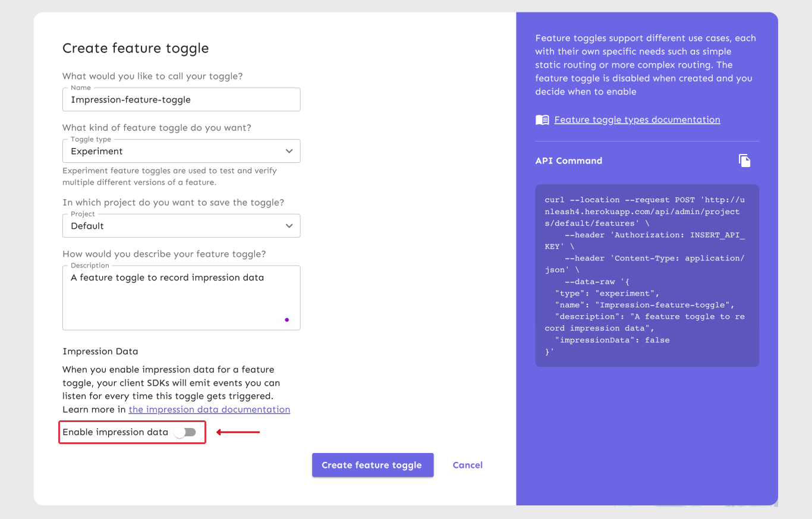This screenshot has width=812, height=519.
Task: Click the API Command section header
Action: coord(568,161)
